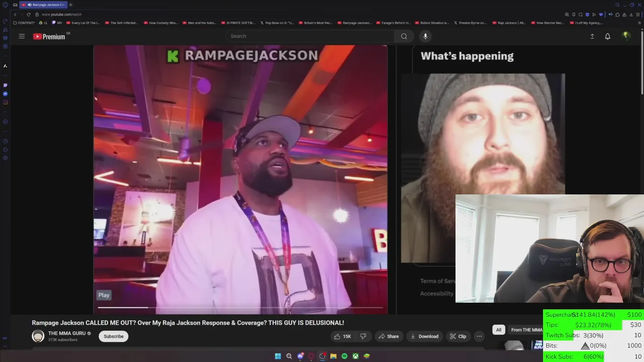Dislike the video with thumbs-down
The image size is (644, 362).
click(x=363, y=336)
